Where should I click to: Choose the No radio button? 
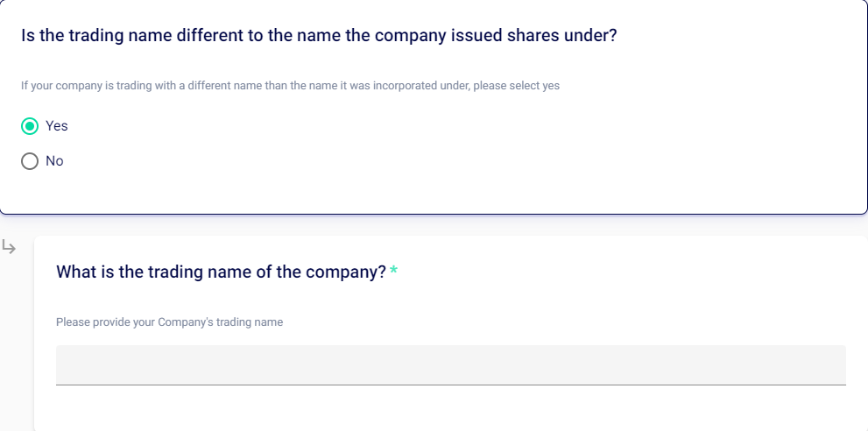pos(30,161)
